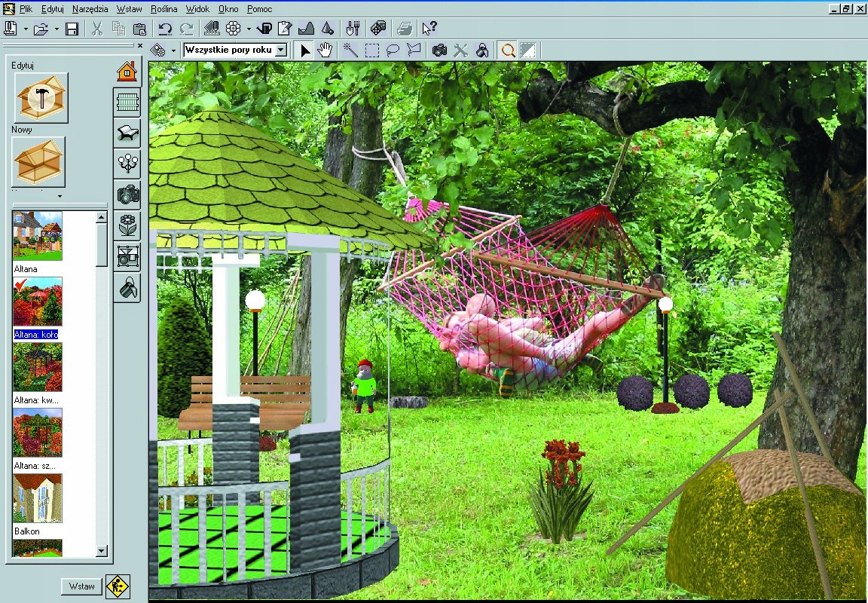Click the Copy icon in toolbar
The height and width of the screenshot is (603, 868).
pos(118,28)
